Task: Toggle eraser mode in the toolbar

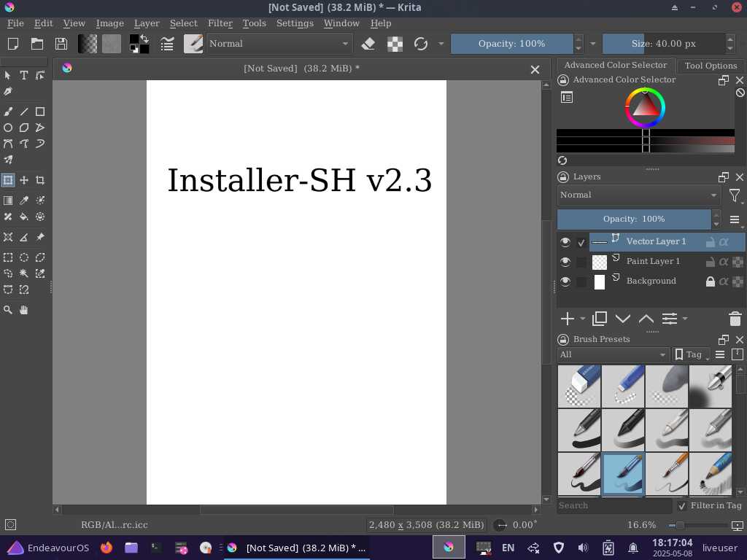Action: (x=368, y=44)
